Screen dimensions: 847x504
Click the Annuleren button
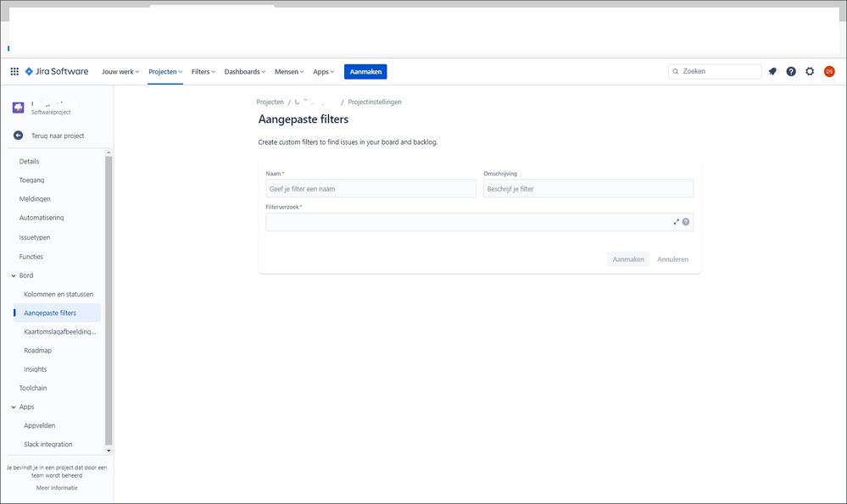point(672,259)
